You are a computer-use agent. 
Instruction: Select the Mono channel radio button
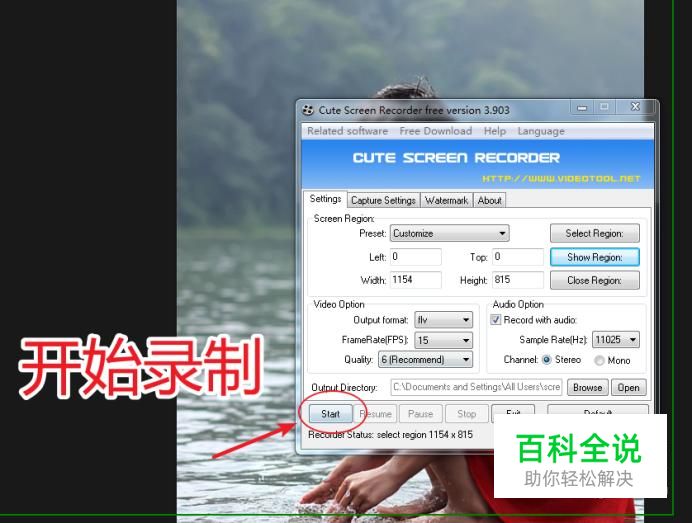click(x=599, y=361)
